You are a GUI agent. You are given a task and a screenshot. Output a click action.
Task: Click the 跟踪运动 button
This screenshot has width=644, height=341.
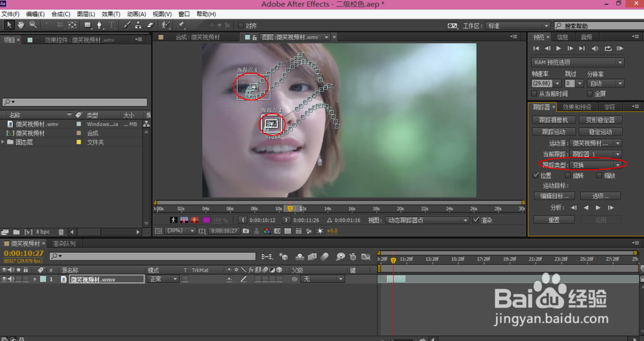coord(553,132)
